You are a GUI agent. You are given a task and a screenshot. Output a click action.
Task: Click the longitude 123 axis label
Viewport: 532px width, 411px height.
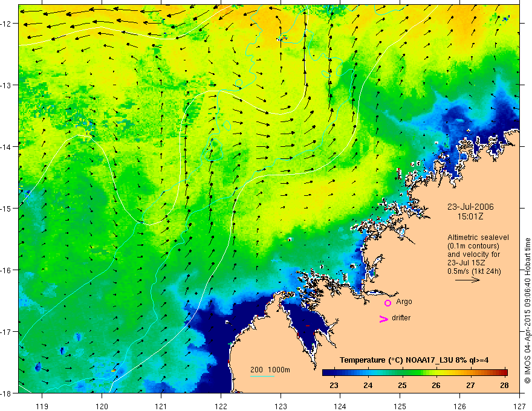[x=281, y=406]
